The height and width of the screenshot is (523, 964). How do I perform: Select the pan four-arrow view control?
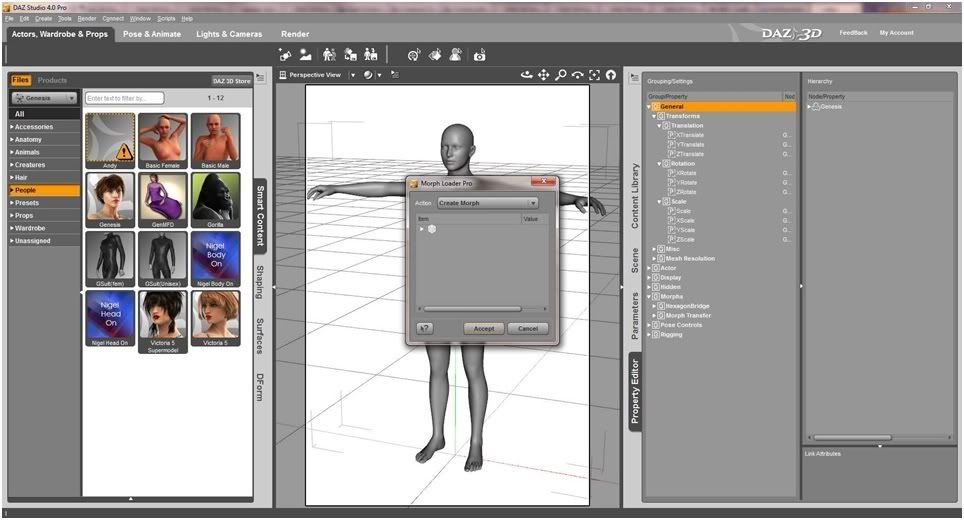click(543, 75)
